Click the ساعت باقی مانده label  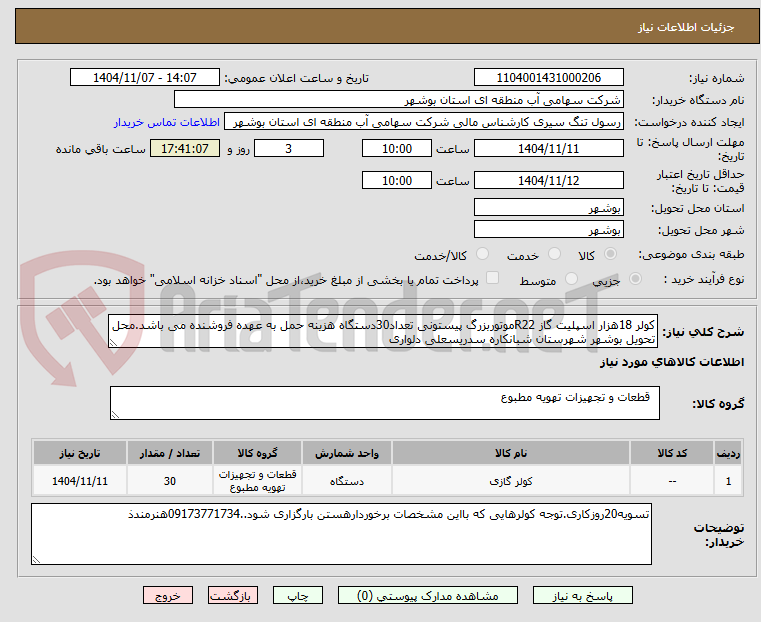point(100,149)
